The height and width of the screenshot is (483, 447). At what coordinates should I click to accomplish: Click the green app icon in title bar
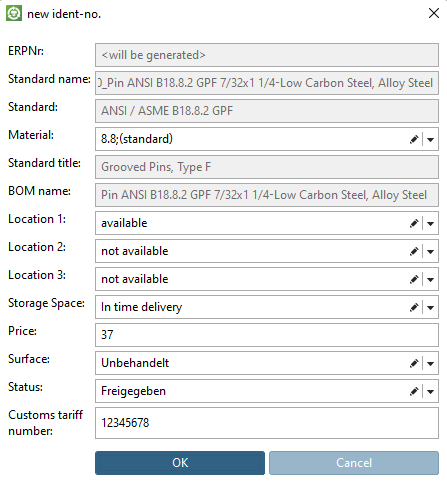pos(14,14)
